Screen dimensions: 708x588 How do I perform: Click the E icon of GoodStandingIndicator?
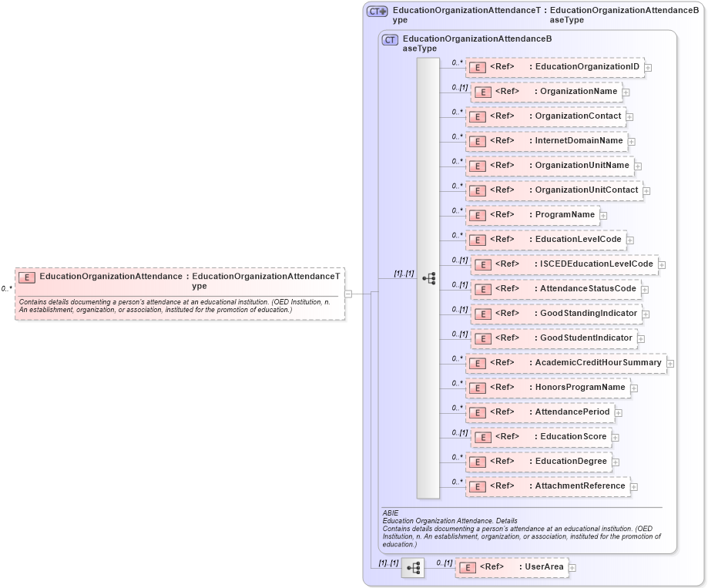pyautogui.click(x=482, y=314)
